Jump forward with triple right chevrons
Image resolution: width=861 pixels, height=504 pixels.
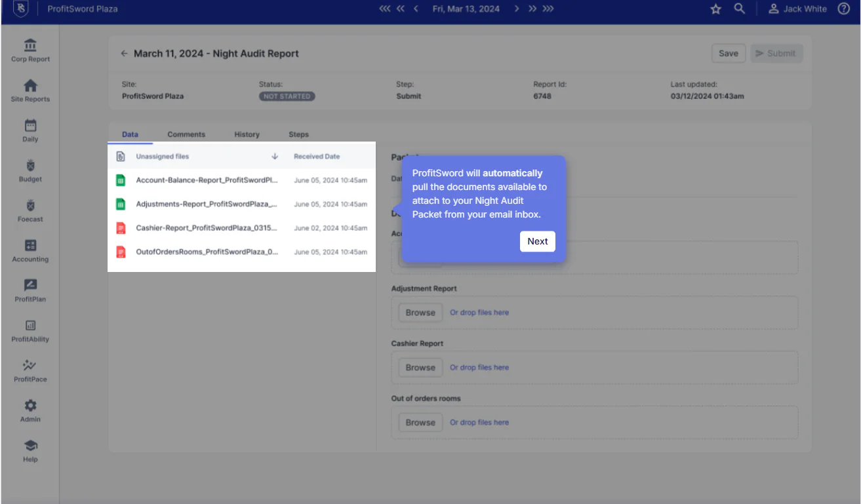548,9
